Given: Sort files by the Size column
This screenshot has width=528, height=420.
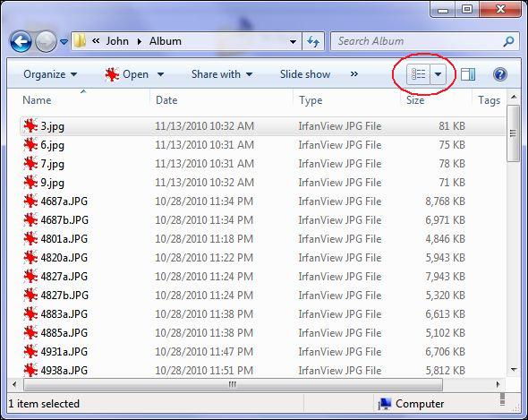Looking at the screenshot, I should pos(415,100).
